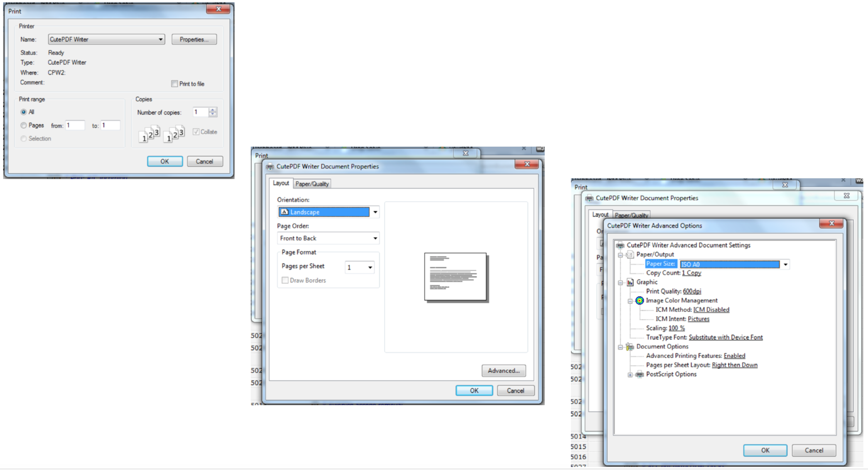Click the Paper/Output node icon

click(630, 255)
